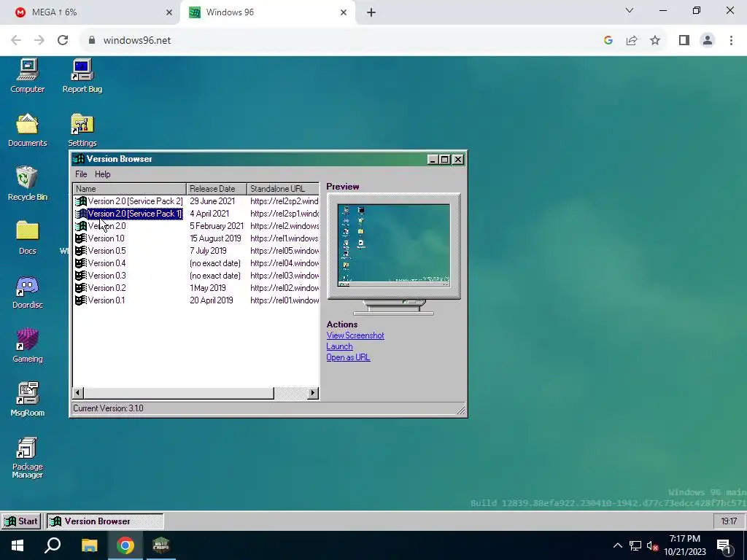Click the 29 June 2021 date cell
The height and width of the screenshot is (560, 747).
click(x=212, y=201)
